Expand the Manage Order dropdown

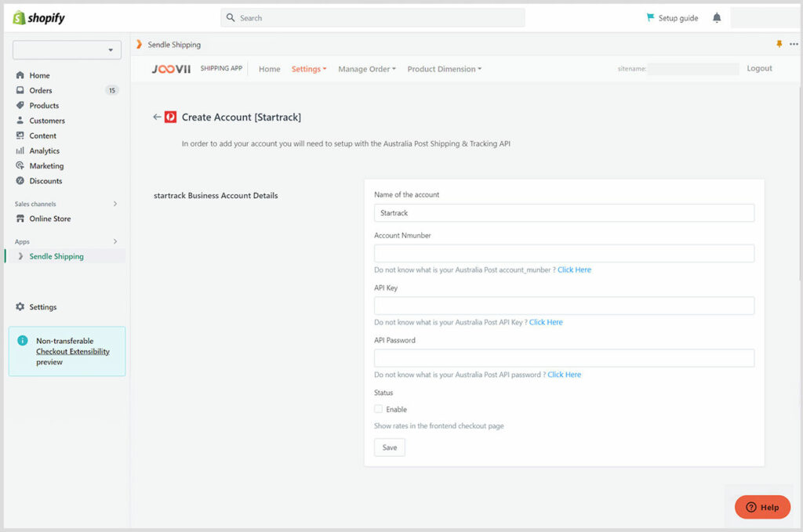click(x=367, y=69)
